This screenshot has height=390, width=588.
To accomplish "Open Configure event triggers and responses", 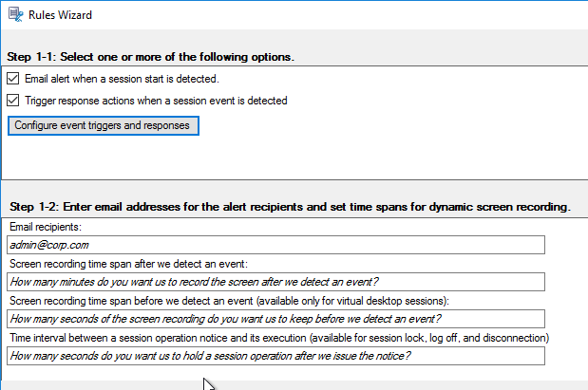I will (104, 125).
